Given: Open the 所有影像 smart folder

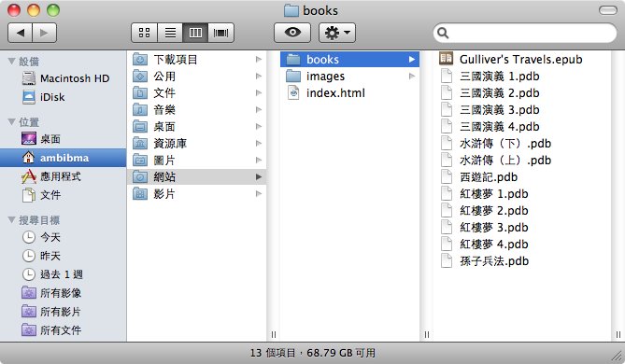Looking at the screenshot, I should pos(63,293).
